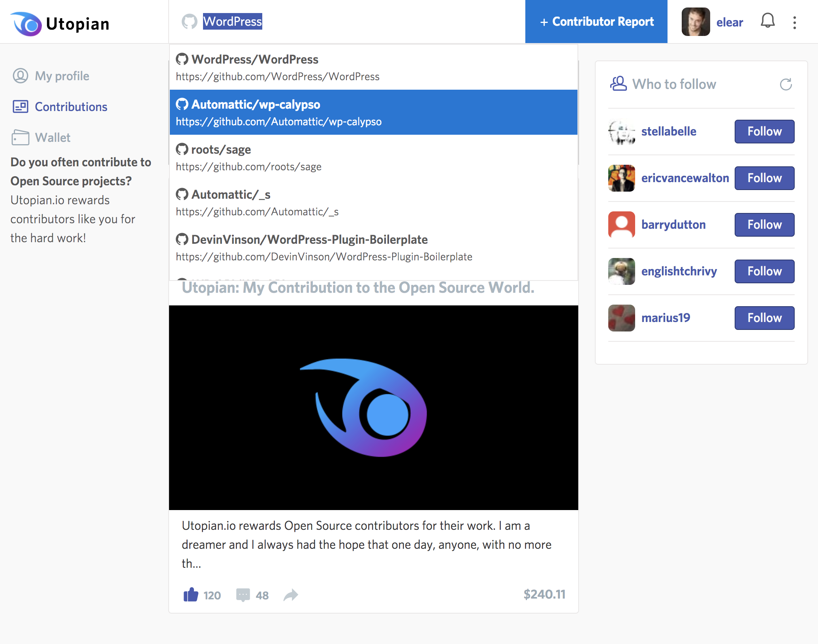The height and width of the screenshot is (644, 818).
Task: Click the post payout $240.11
Action: click(544, 594)
